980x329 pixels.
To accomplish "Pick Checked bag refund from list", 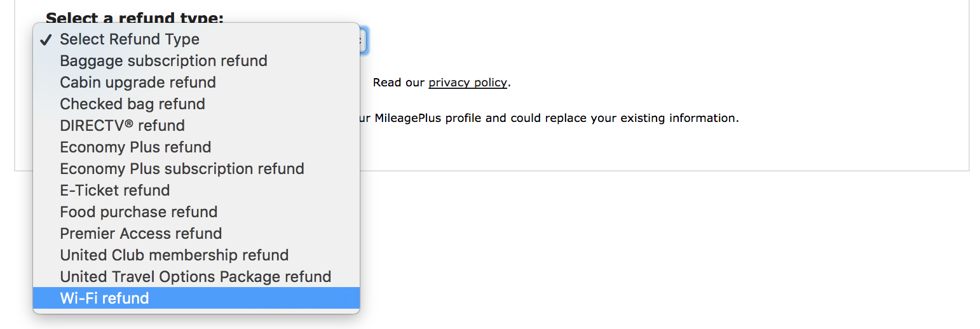I will (132, 104).
